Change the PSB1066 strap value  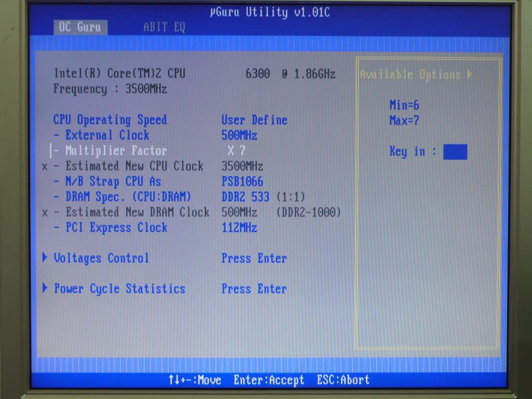[x=242, y=181]
